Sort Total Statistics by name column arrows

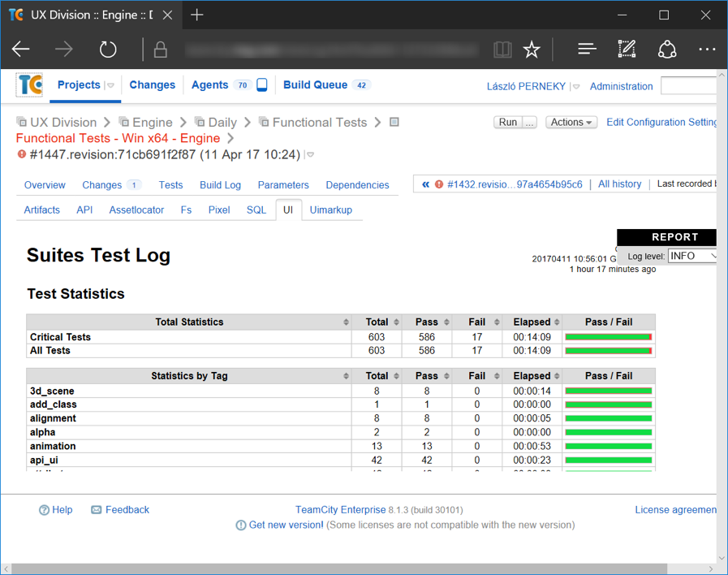point(346,322)
